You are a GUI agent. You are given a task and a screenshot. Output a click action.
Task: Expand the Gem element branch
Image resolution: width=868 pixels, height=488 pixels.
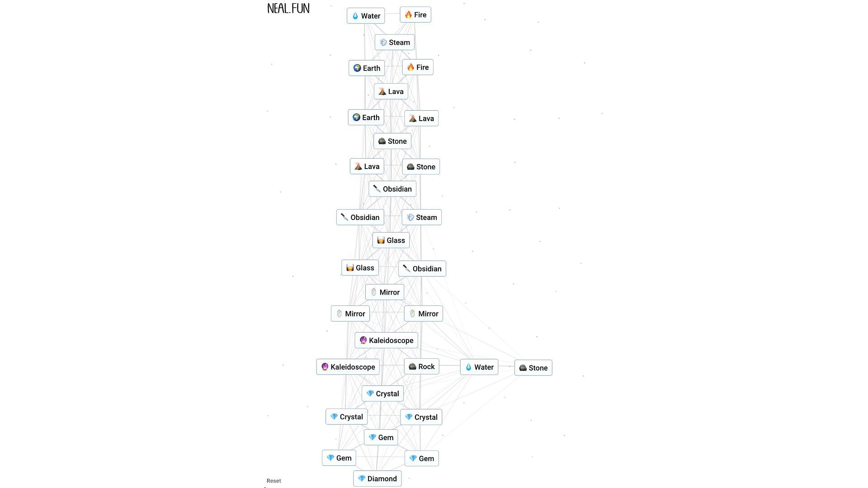(380, 437)
